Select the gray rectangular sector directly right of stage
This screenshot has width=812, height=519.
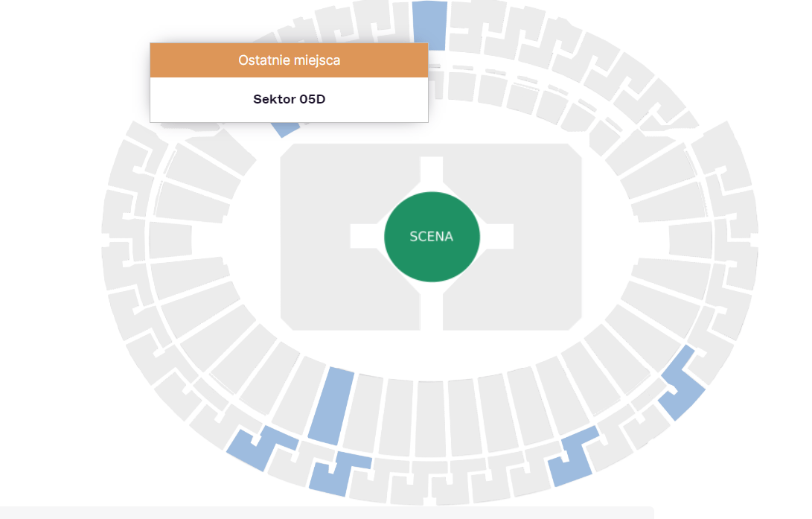click(x=690, y=240)
